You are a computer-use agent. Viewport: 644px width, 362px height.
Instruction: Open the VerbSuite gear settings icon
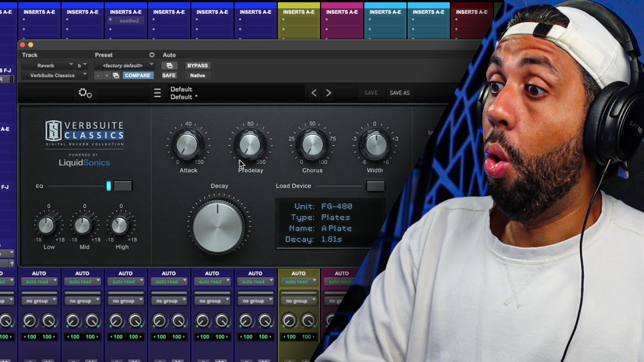pos(85,93)
